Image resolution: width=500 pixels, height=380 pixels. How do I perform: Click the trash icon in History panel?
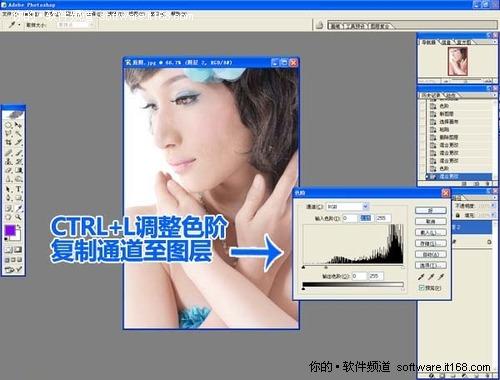(x=487, y=184)
